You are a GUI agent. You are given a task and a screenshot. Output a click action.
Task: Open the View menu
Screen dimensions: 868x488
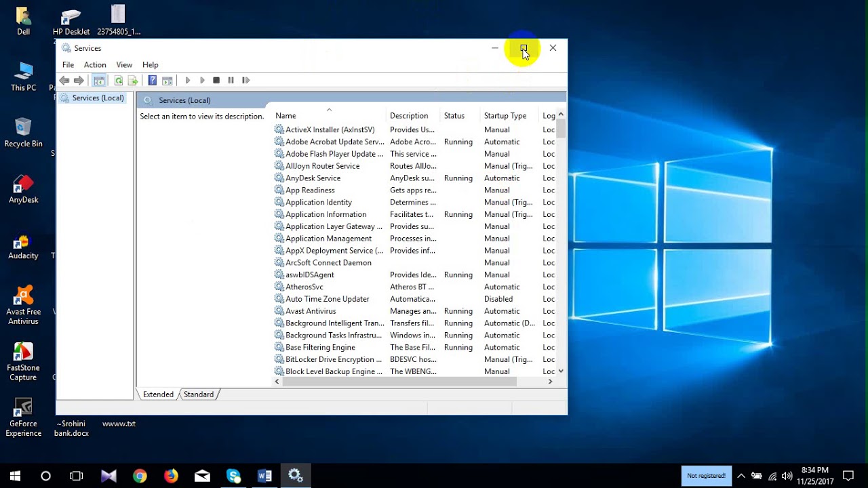(124, 65)
